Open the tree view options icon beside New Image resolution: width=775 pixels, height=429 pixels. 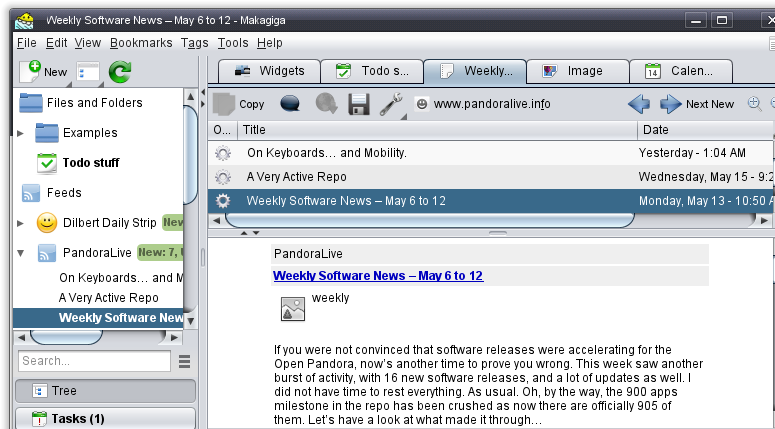point(88,73)
